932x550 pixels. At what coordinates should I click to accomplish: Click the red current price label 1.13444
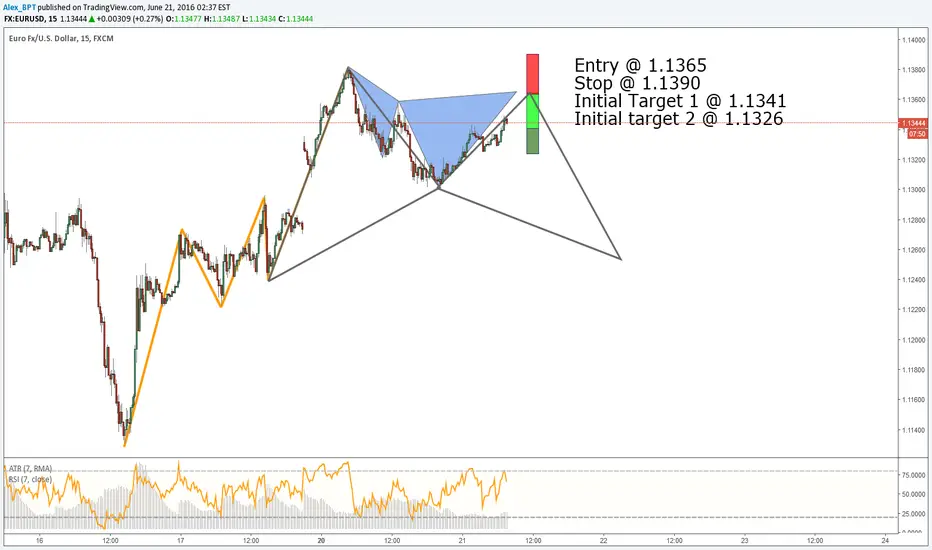pos(914,123)
